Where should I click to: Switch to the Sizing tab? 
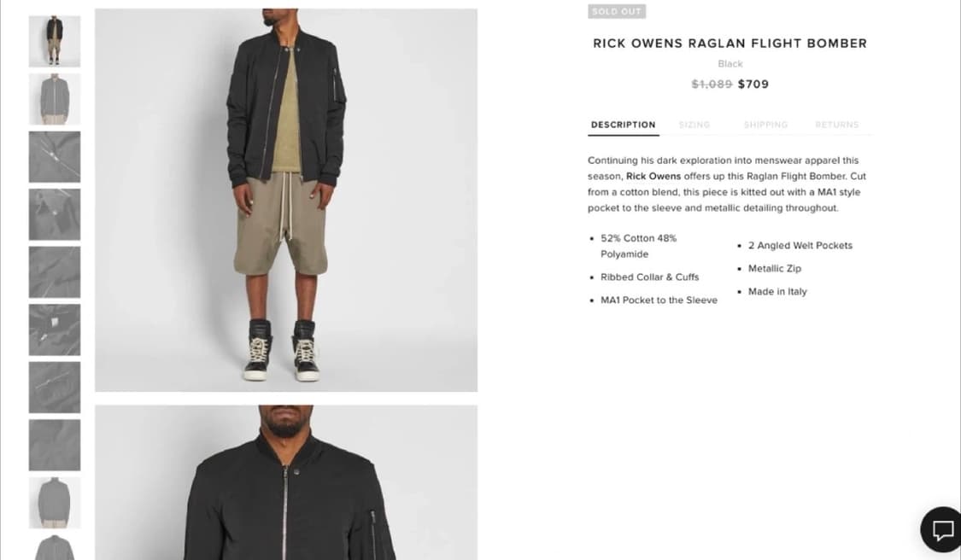tap(694, 125)
